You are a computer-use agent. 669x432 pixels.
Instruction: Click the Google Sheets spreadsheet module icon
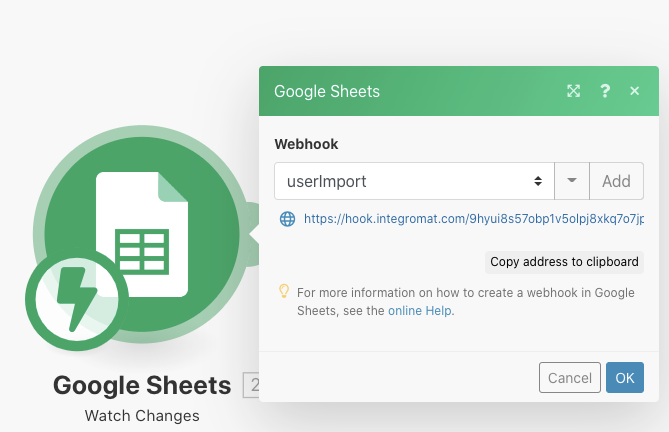point(140,230)
